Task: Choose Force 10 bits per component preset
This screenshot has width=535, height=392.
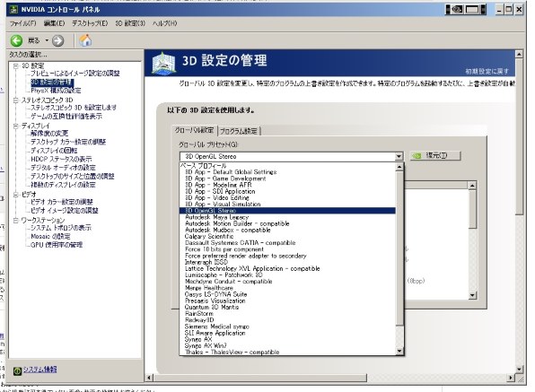Action: coord(224,249)
